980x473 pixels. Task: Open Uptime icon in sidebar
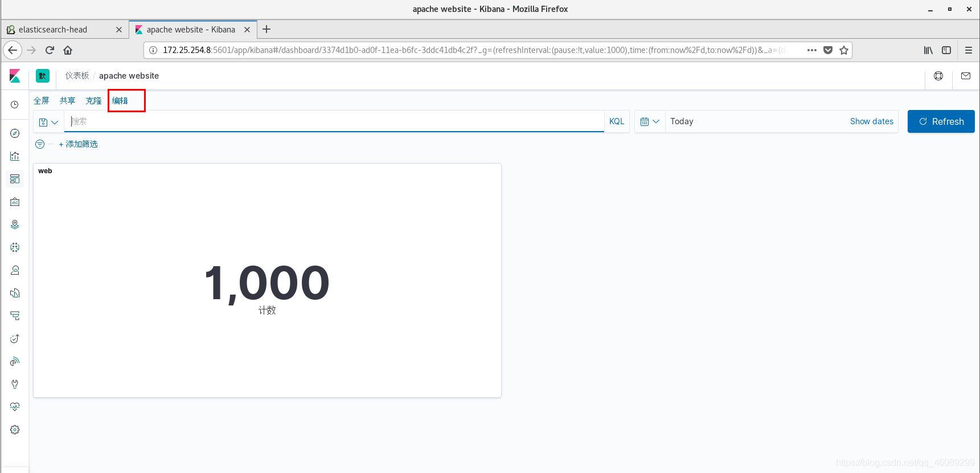click(x=15, y=339)
